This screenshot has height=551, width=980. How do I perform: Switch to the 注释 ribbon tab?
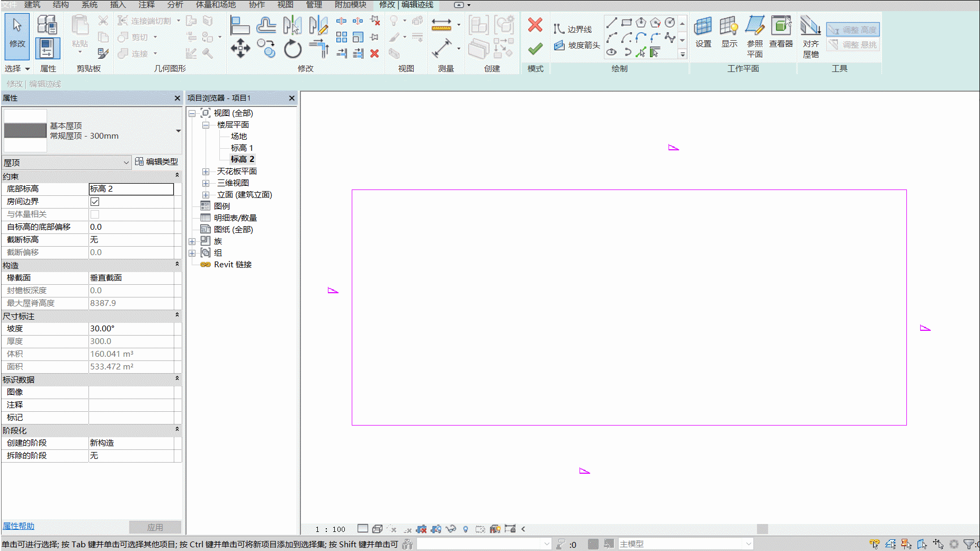click(147, 5)
